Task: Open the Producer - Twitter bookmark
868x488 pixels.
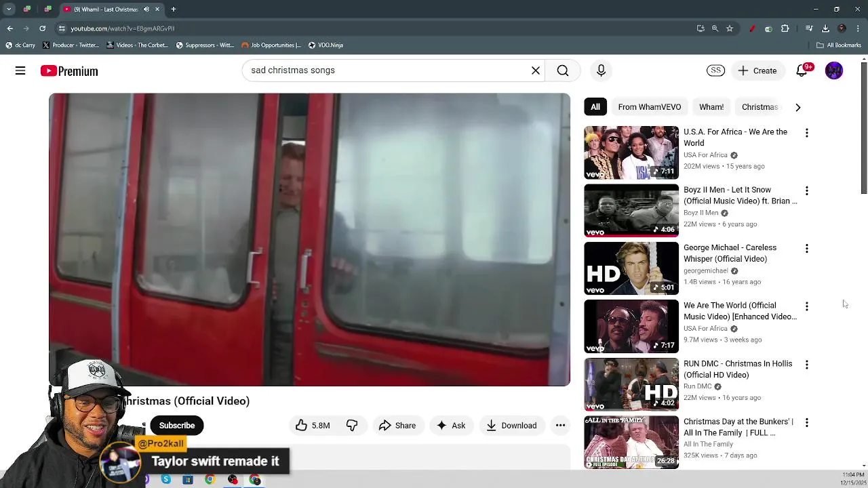Action: (x=71, y=45)
